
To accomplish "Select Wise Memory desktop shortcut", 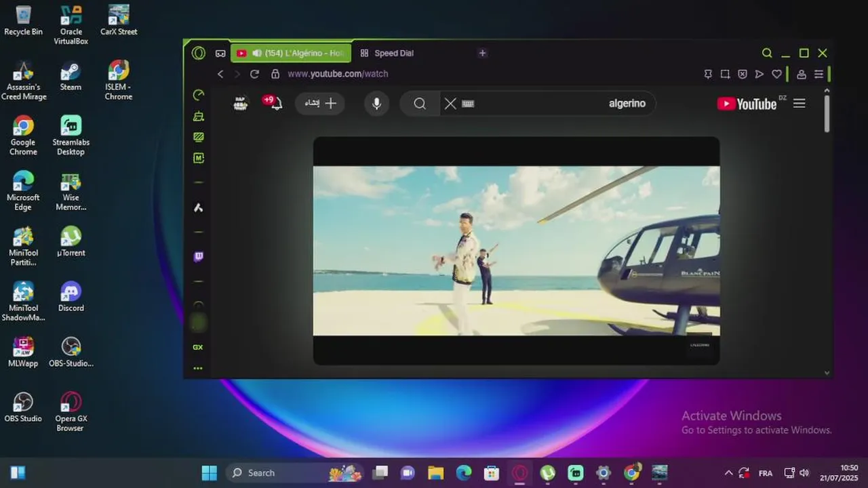I will [71, 191].
